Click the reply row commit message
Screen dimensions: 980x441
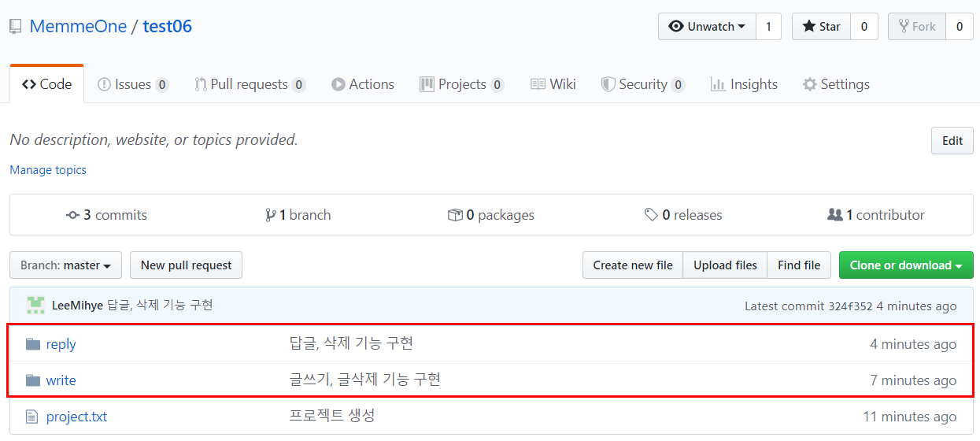[x=351, y=343]
